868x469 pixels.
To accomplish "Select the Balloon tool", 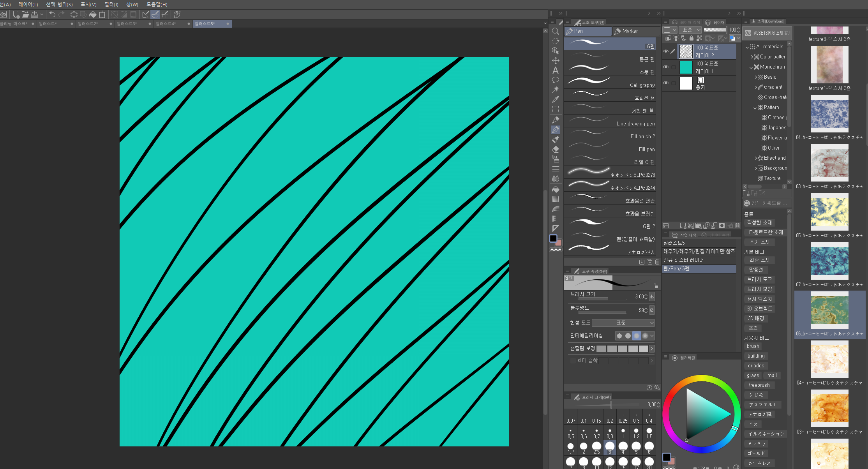I will pyautogui.click(x=556, y=80).
